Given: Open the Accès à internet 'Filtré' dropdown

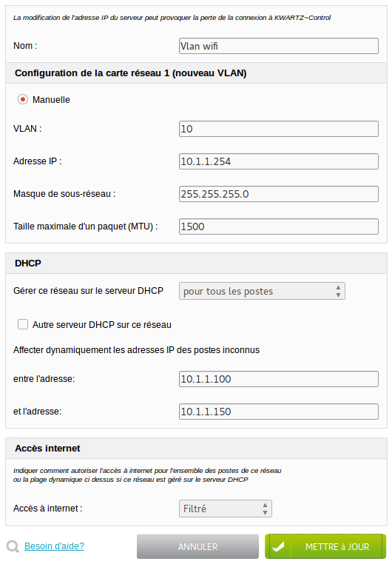Looking at the screenshot, I should click(x=226, y=509).
